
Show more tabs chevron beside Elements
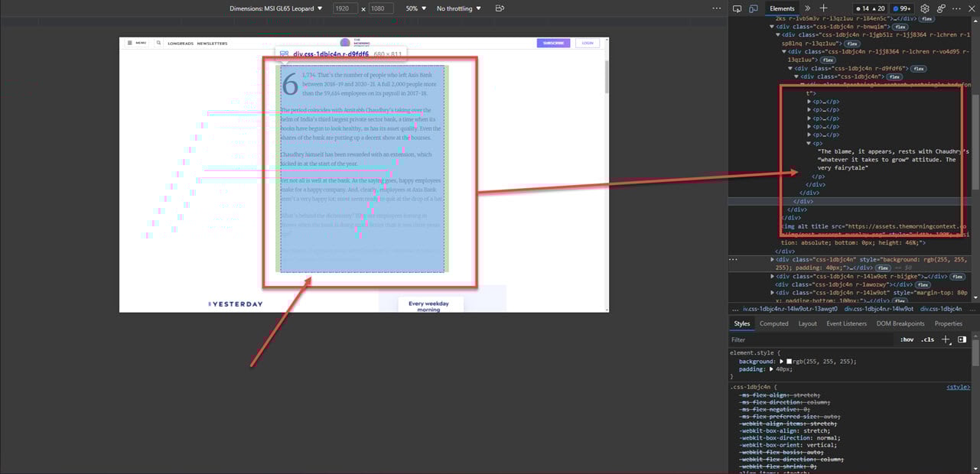[807, 8]
